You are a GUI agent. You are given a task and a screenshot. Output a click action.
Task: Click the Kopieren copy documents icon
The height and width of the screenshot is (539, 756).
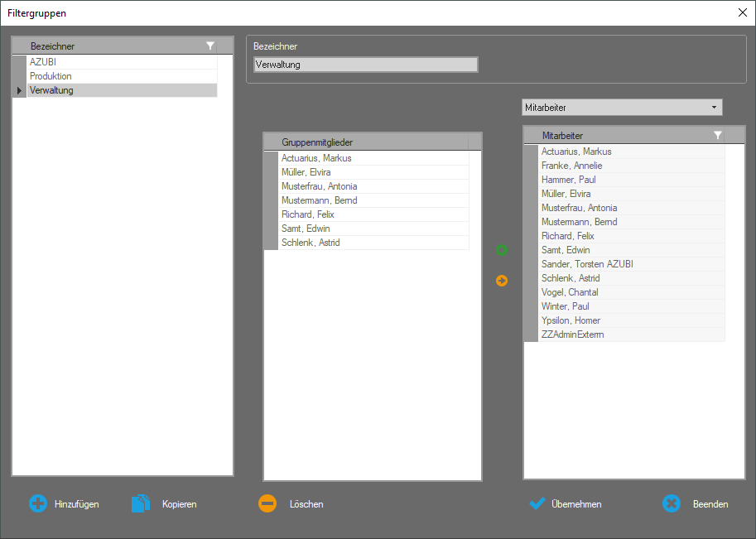click(x=142, y=503)
